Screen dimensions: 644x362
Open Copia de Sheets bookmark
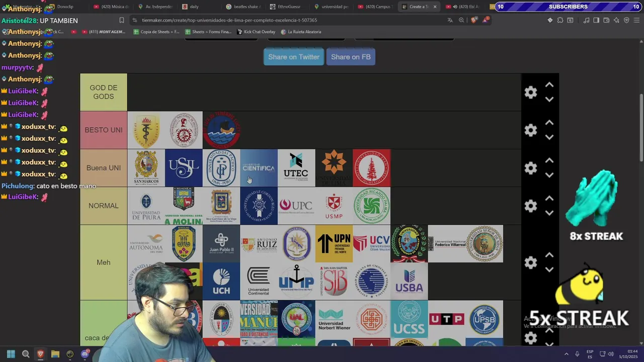click(156, 32)
